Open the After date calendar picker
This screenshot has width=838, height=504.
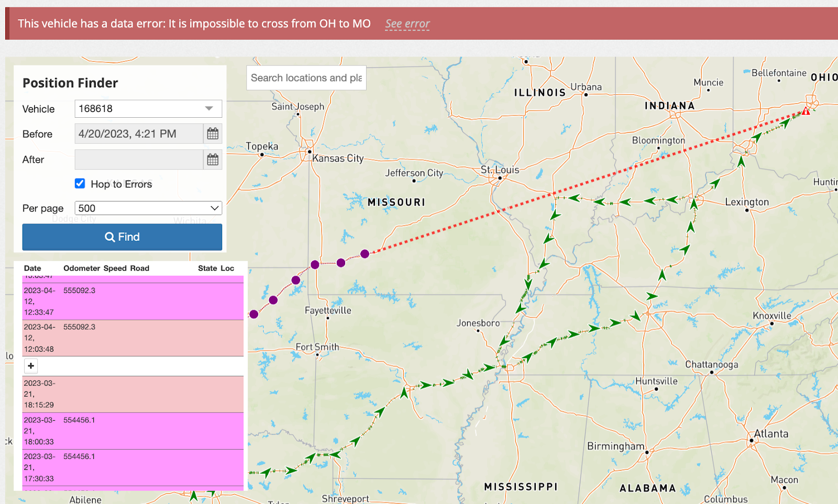pyautogui.click(x=213, y=160)
